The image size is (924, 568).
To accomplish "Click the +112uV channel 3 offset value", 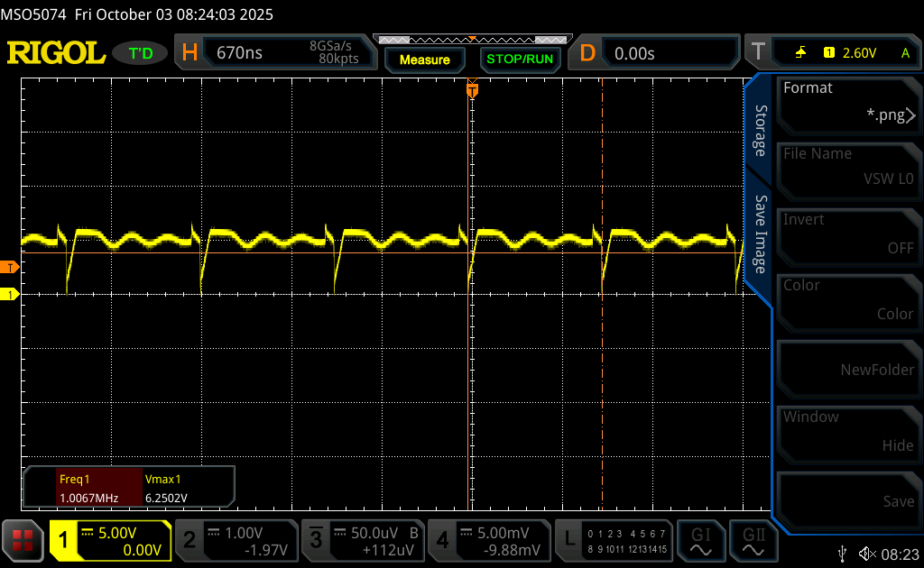I will click(x=388, y=550).
